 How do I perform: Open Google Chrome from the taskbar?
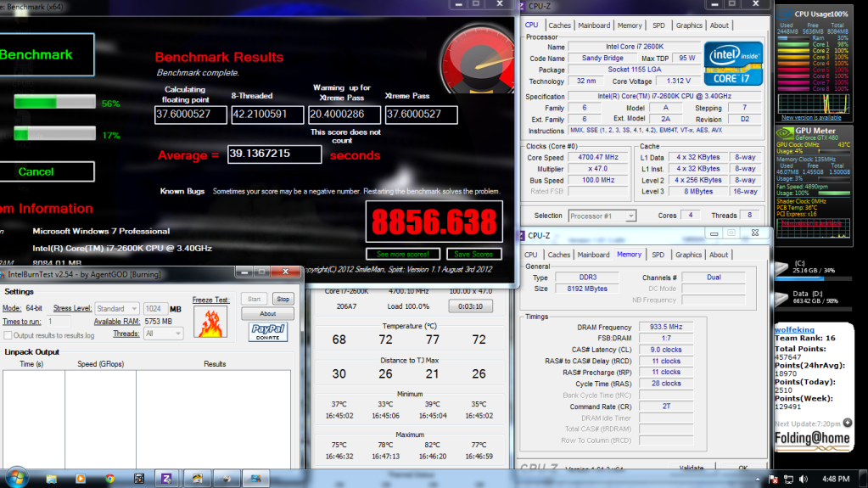click(x=109, y=479)
